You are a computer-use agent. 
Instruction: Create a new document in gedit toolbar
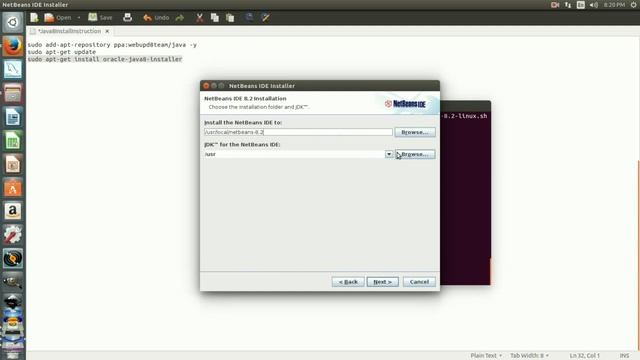click(34, 18)
